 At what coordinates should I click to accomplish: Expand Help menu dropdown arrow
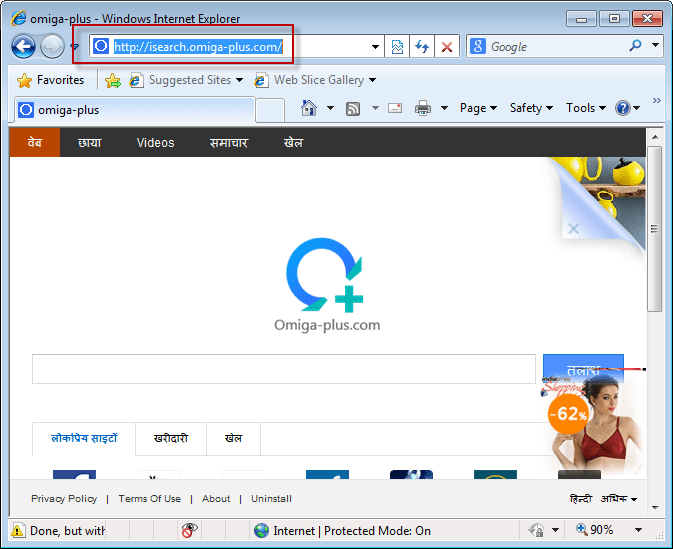click(637, 108)
